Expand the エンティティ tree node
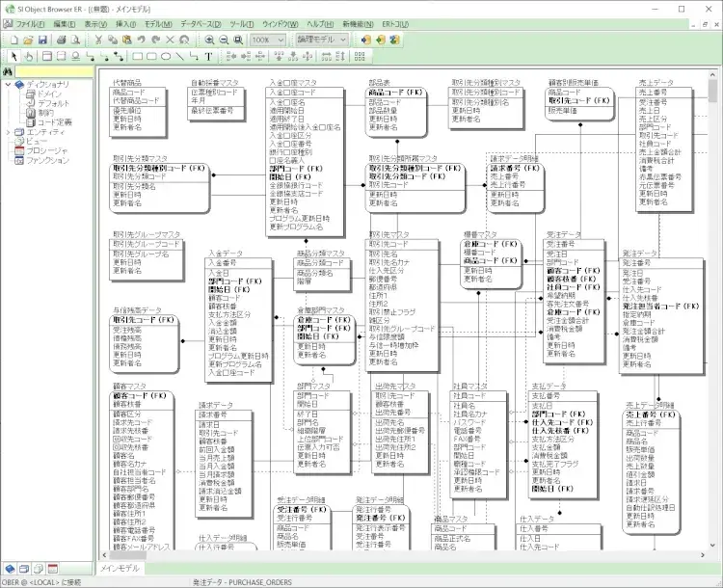Screen dimensions: 723x588 pos(8,132)
